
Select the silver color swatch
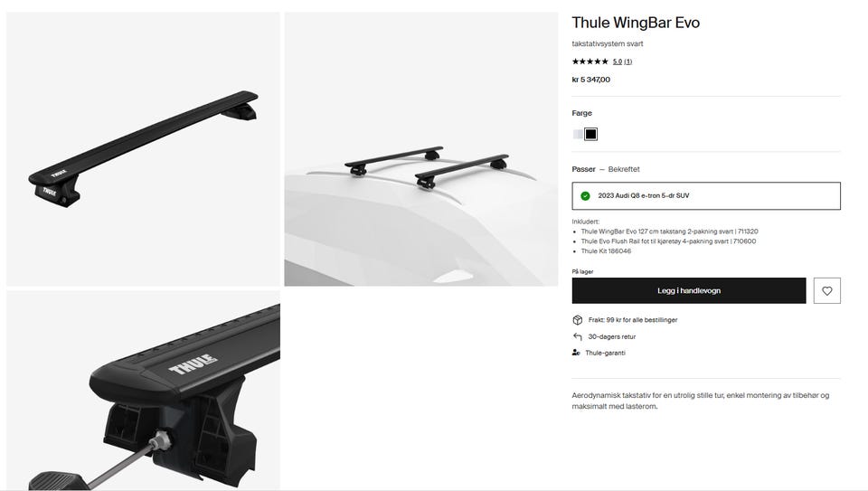(x=578, y=134)
